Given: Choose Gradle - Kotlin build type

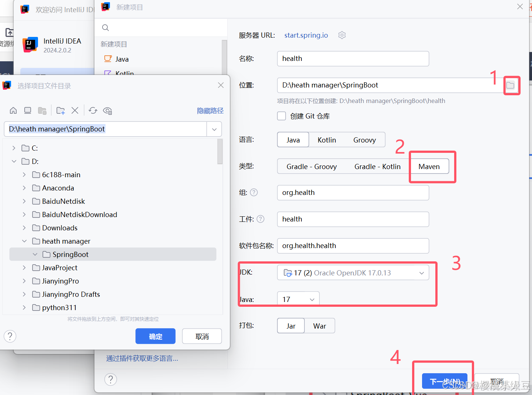Looking at the screenshot, I should point(377,166).
